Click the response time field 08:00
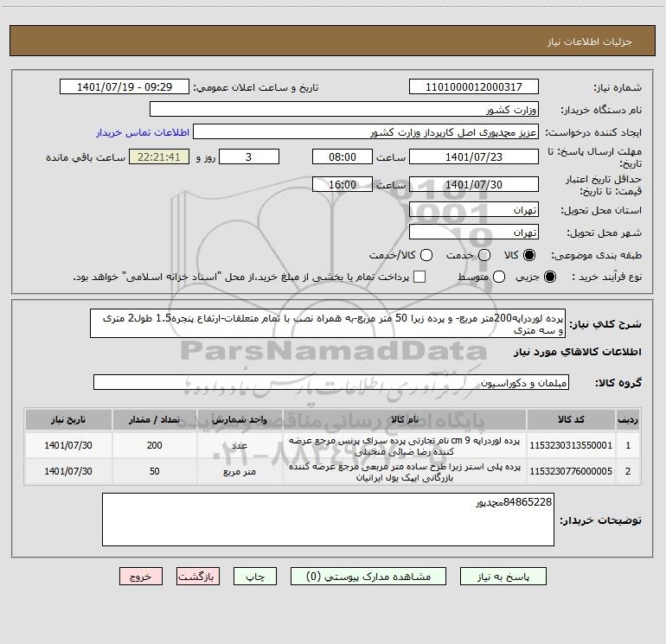 click(343, 156)
